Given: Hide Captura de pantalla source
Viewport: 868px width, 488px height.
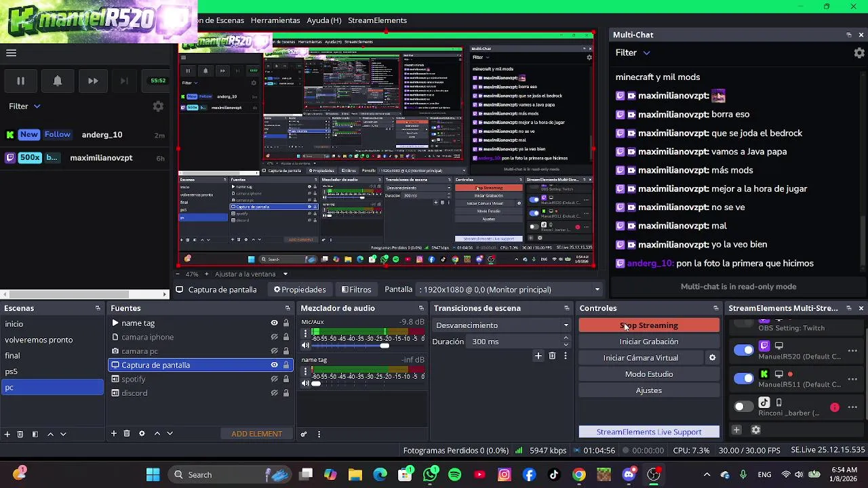Looking at the screenshot, I should 274,365.
